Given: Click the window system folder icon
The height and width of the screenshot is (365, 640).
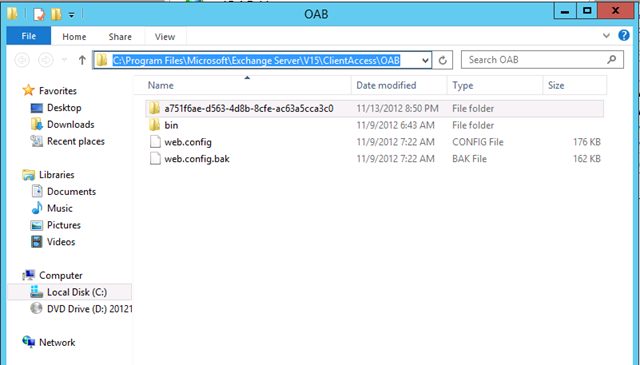Looking at the screenshot, I should click(13, 14).
